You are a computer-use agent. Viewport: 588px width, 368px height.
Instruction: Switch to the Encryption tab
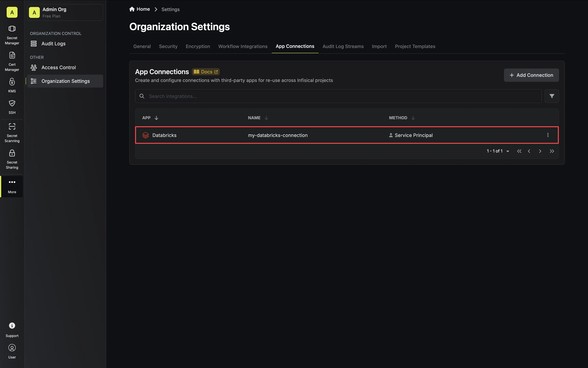tap(198, 46)
